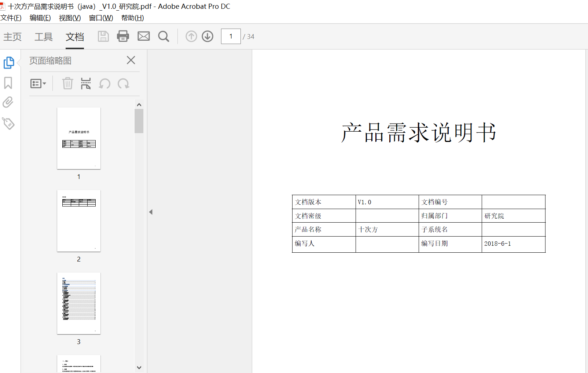588x373 pixels.
Task: Click thumbnail panel scroll up arrow
Action: coord(139,105)
